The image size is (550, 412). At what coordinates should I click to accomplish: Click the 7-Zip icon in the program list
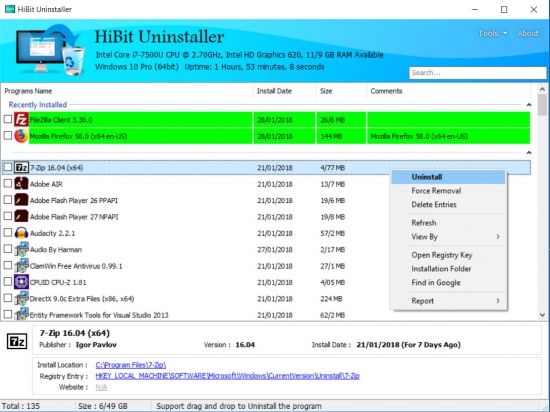(x=21, y=168)
